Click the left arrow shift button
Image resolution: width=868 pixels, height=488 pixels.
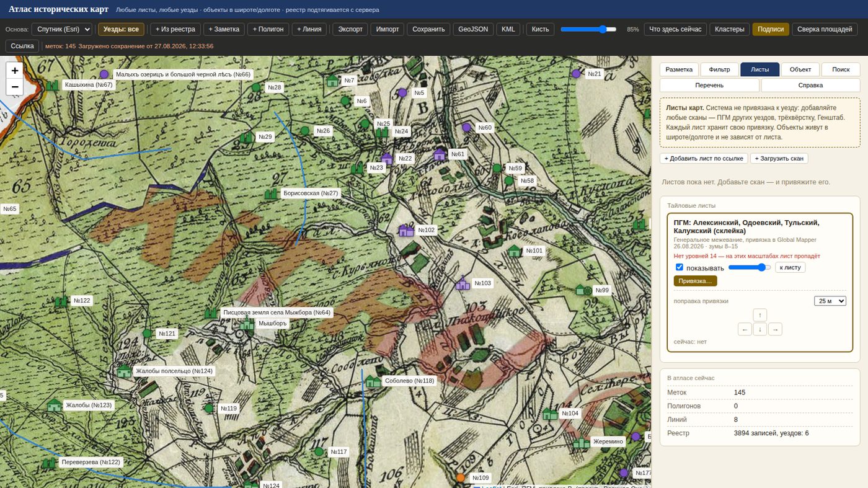pos(745,329)
